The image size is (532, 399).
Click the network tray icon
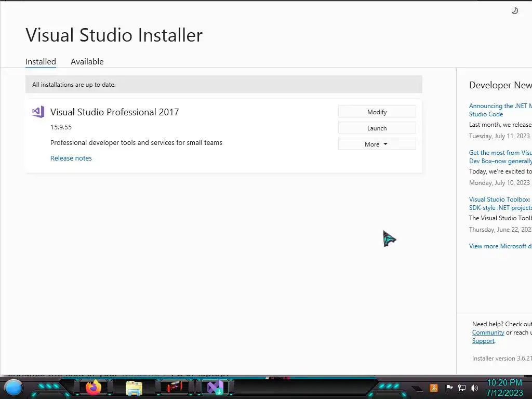462,388
